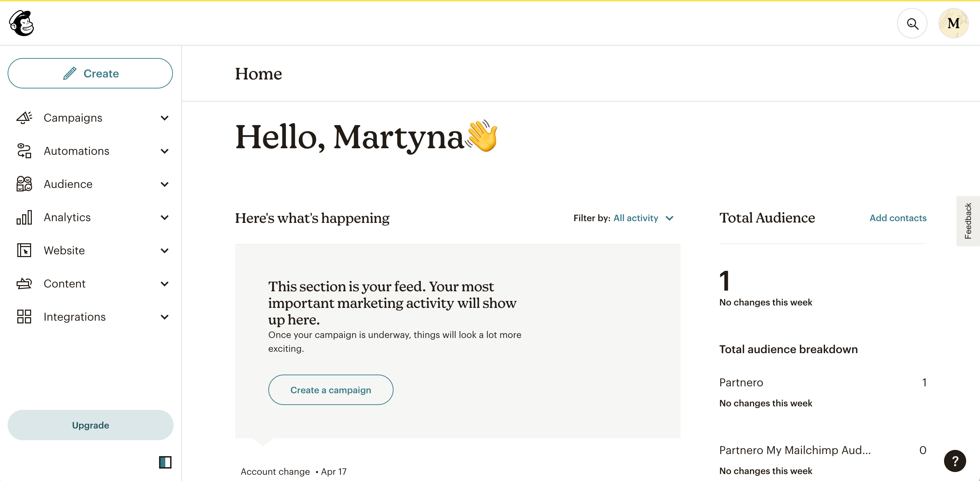
Task: Open the Audience menu item
Action: tap(91, 184)
